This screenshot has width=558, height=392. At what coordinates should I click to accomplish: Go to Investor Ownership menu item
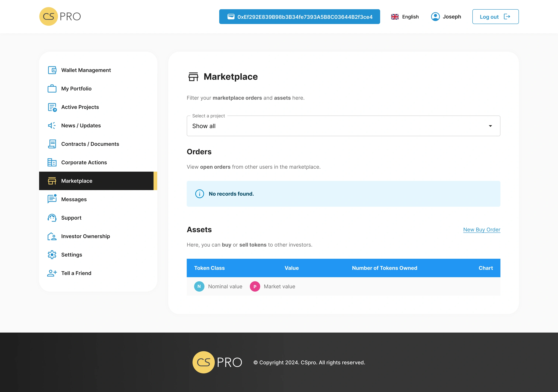[86, 236]
